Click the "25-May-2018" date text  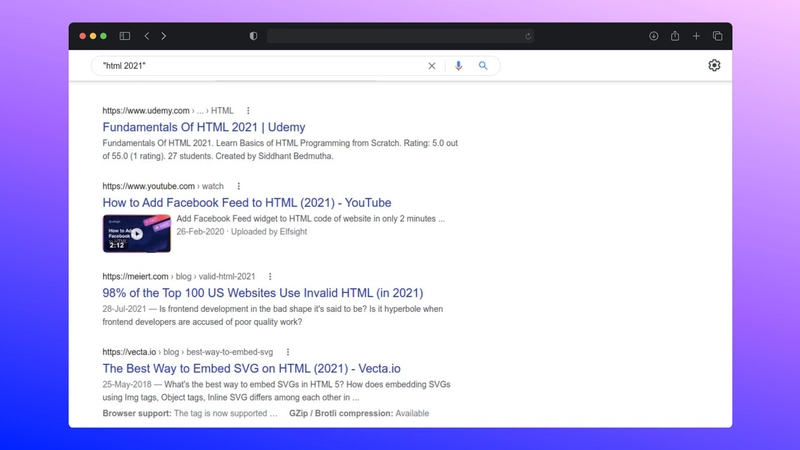[x=127, y=385]
